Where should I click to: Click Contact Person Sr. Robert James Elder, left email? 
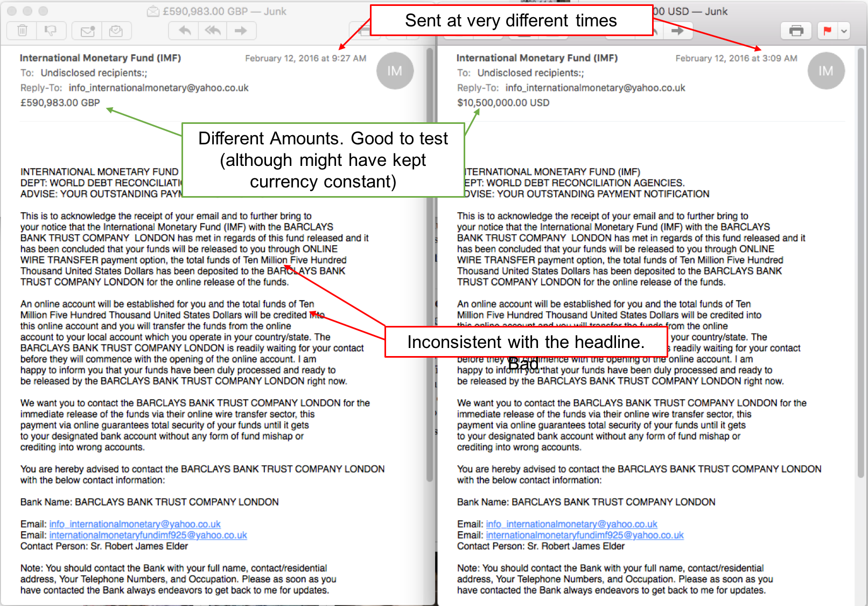pyautogui.click(x=104, y=546)
